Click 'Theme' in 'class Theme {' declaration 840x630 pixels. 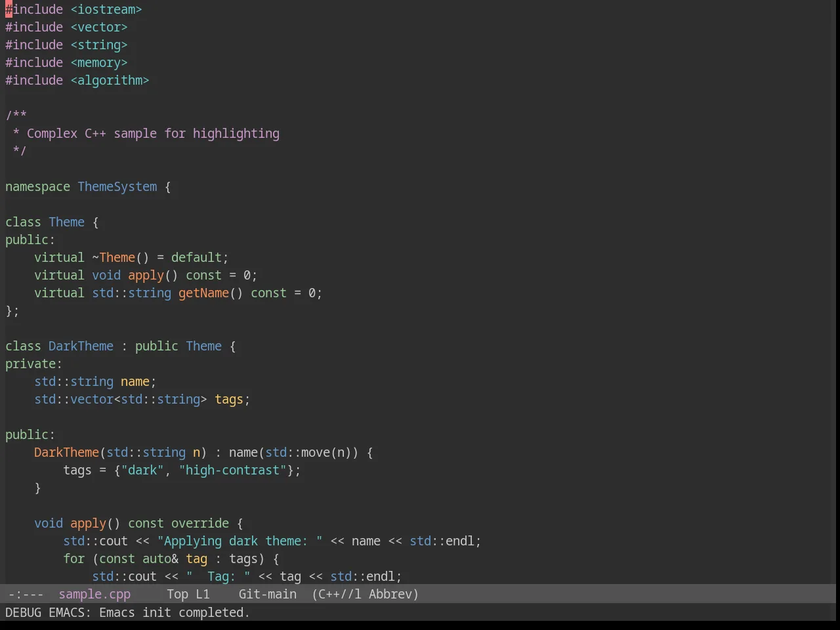point(66,222)
